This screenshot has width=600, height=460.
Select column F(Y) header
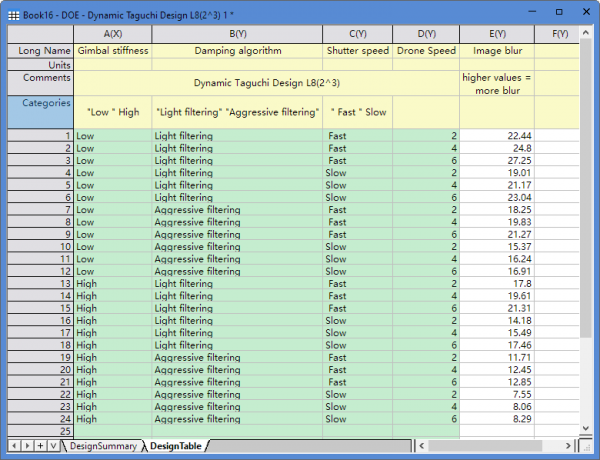(557, 34)
